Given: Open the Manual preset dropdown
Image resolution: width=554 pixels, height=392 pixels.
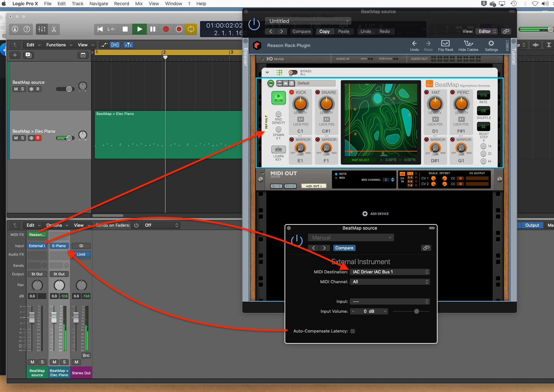Looking at the screenshot, I should point(351,238).
